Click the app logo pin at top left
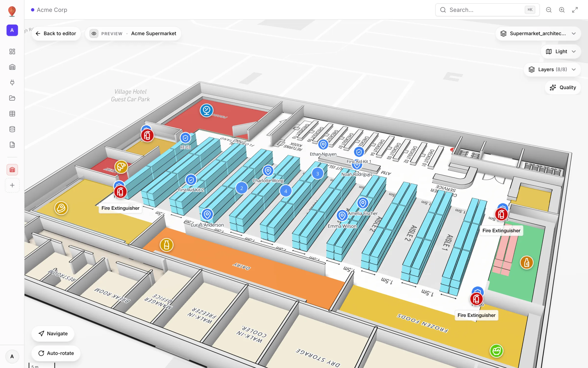The height and width of the screenshot is (368, 588). 12,11
